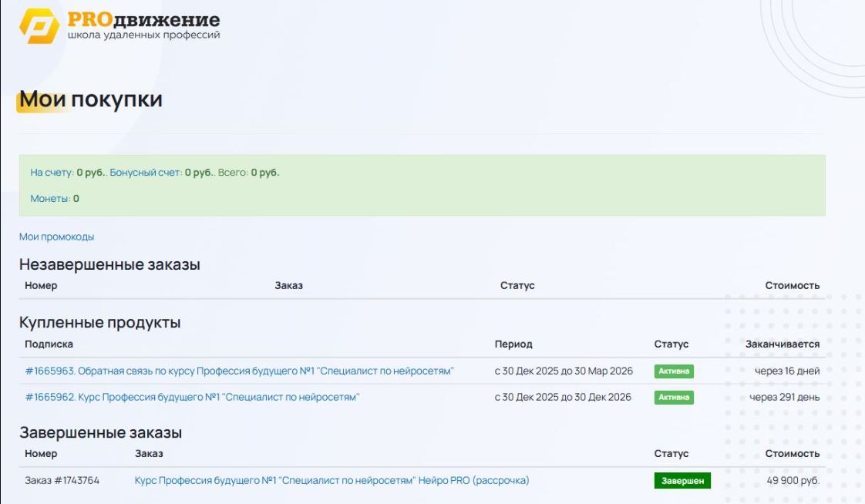This screenshot has width=865, height=504.
Task: Click the Мои покупки page heading
Action: (91, 99)
